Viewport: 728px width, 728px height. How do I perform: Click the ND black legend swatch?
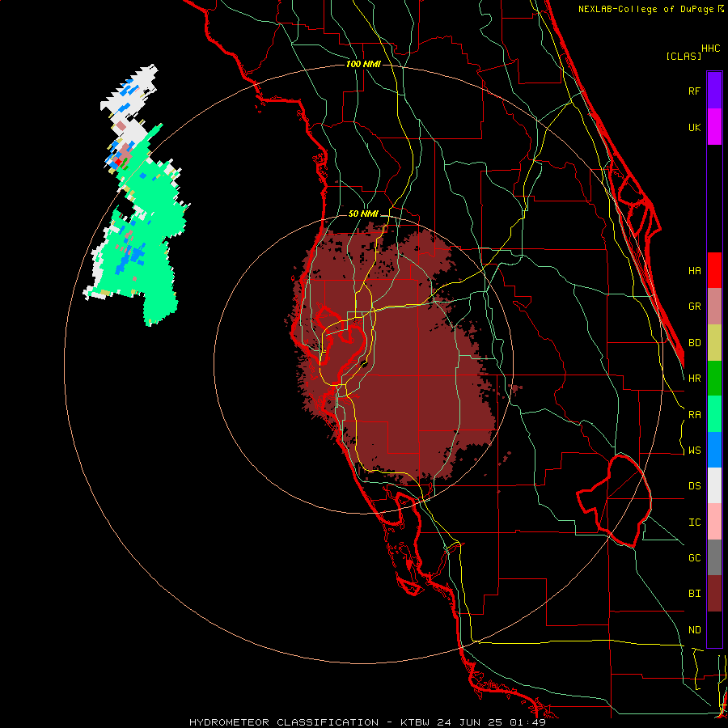click(714, 629)
